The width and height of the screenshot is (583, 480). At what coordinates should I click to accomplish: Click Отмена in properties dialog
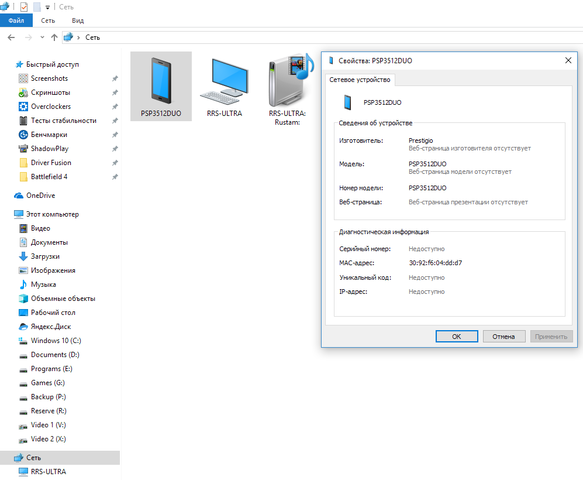tap(504, 336)
